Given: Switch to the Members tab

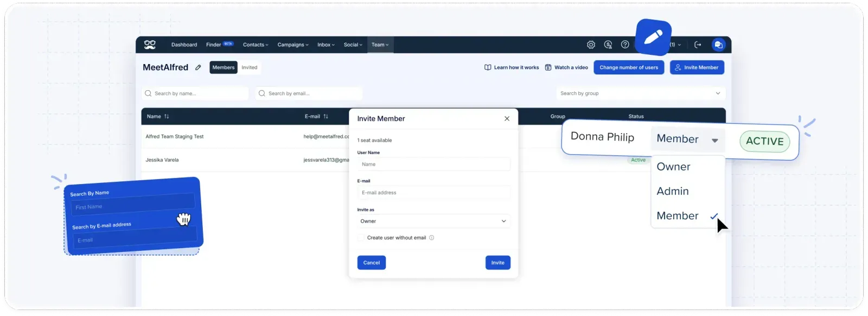Looking at the screenshot, I should pyautogui.click(x=224, y=67).
